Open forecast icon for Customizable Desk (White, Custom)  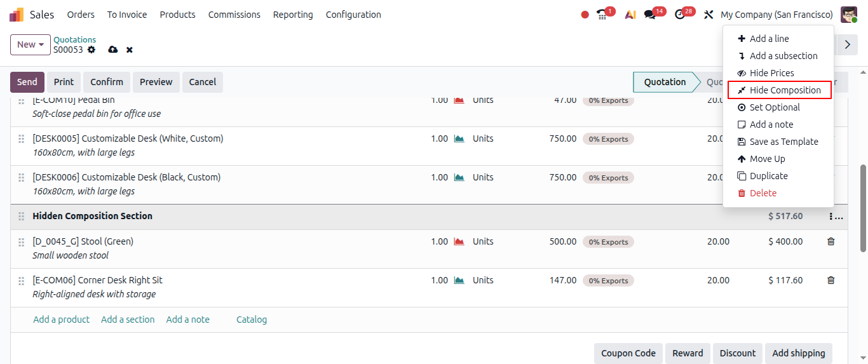coord(459,138)
